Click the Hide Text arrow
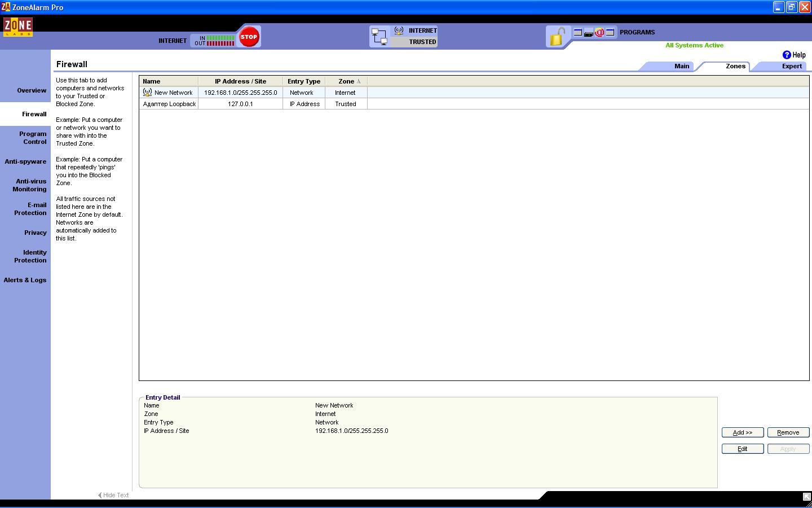 (x=100, y=495)
